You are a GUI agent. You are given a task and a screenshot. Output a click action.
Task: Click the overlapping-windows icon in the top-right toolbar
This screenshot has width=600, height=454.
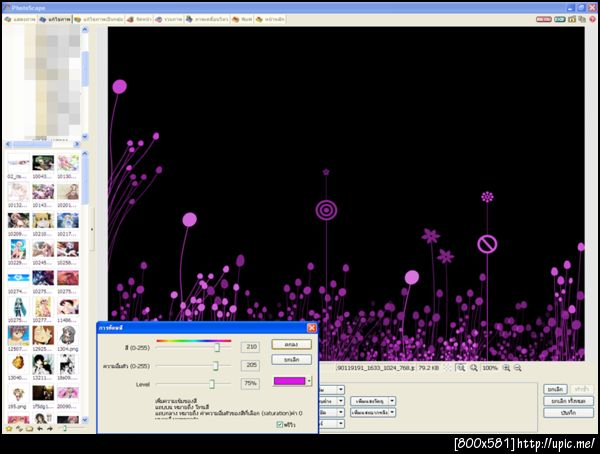coord(582,19)
